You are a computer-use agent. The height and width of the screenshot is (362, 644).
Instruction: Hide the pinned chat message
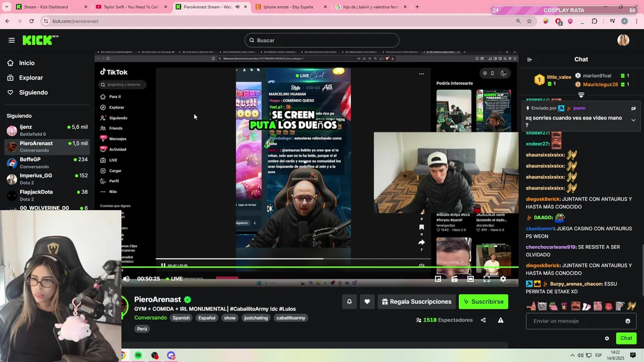[633, 108]
